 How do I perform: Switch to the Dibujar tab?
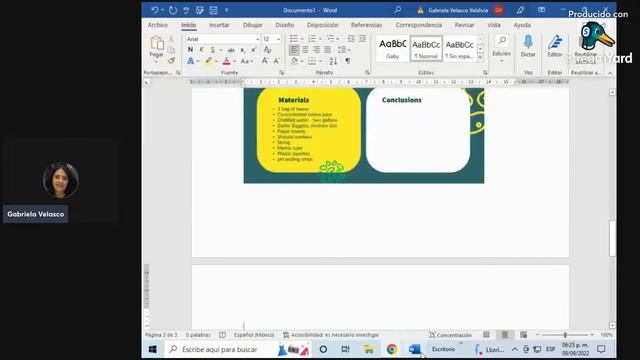253,25
